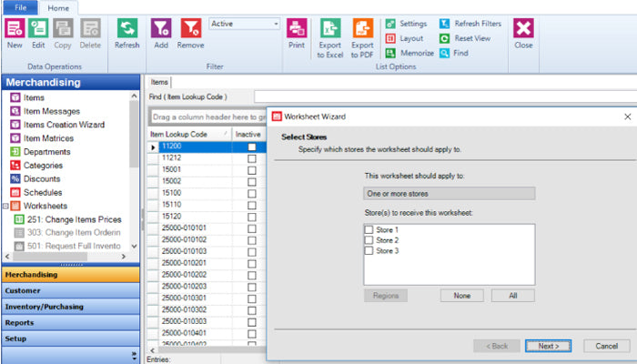
Task: Enable the Store 2 checkbox
Action: pos(369,240)
